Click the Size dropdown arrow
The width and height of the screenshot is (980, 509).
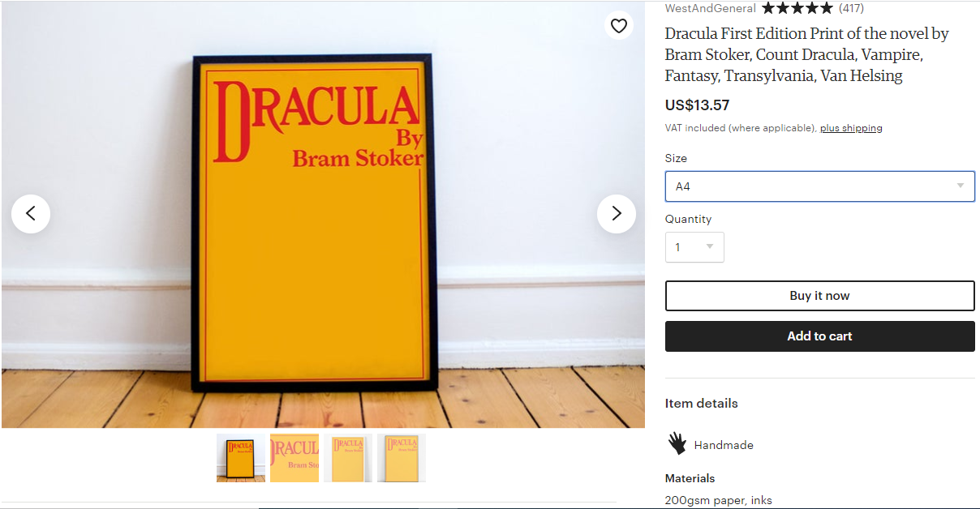coord(961,186)
